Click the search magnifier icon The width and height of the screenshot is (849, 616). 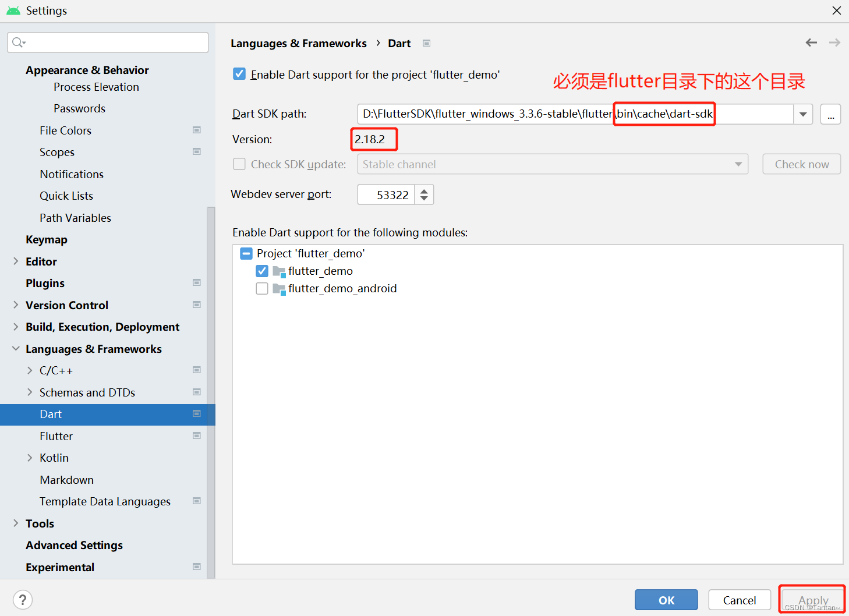(18, 42)
